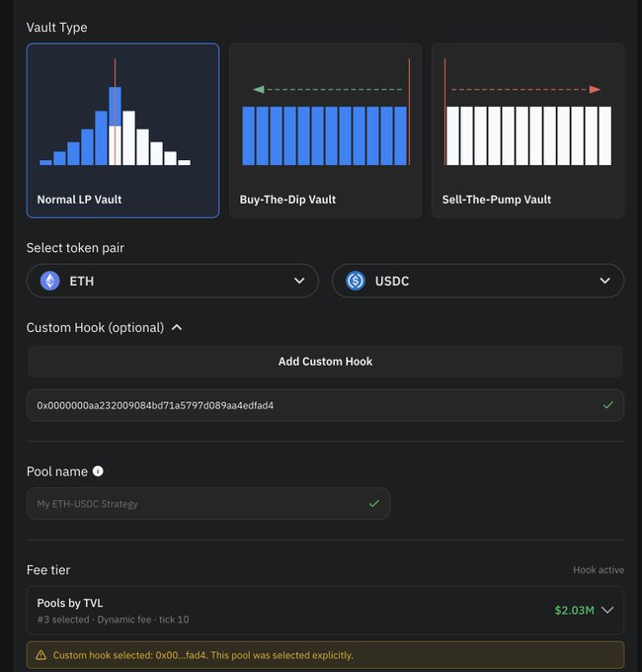Viewport: 642px width, 672px height.
Task: Click the Pool name info icon
Action: tap(98, 471)
